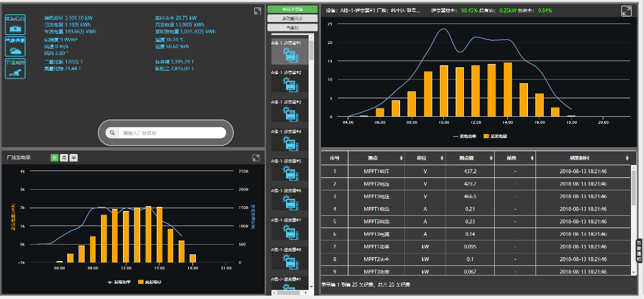This screenshot has height=299, width=644.
Task: Click the 15:00 orange bar in station chart
Action: (159, 234)
